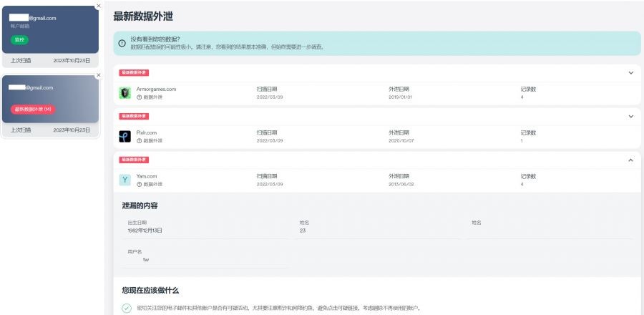This screenshot has width=644, height=315.
Task: Click the Yam.com 'Y' logo icon
Action: pos(125,180)
